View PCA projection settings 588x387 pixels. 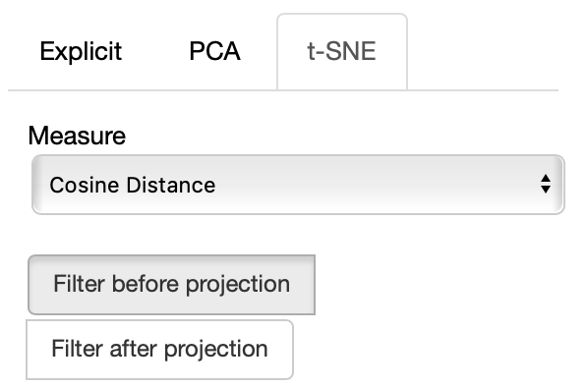click(214, 51)
